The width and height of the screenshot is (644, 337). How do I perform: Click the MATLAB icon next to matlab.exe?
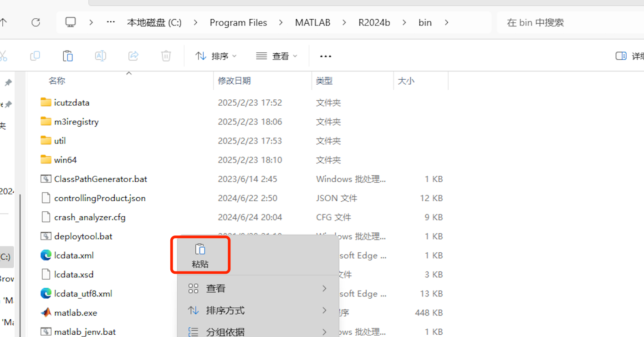pyautogui.click(x=46, y=313)
